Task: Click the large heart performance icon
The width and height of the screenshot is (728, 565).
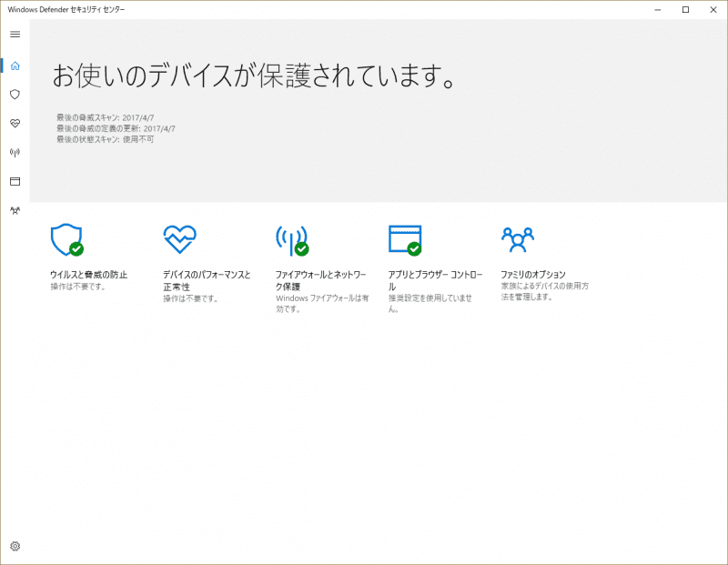Action: 179,239
